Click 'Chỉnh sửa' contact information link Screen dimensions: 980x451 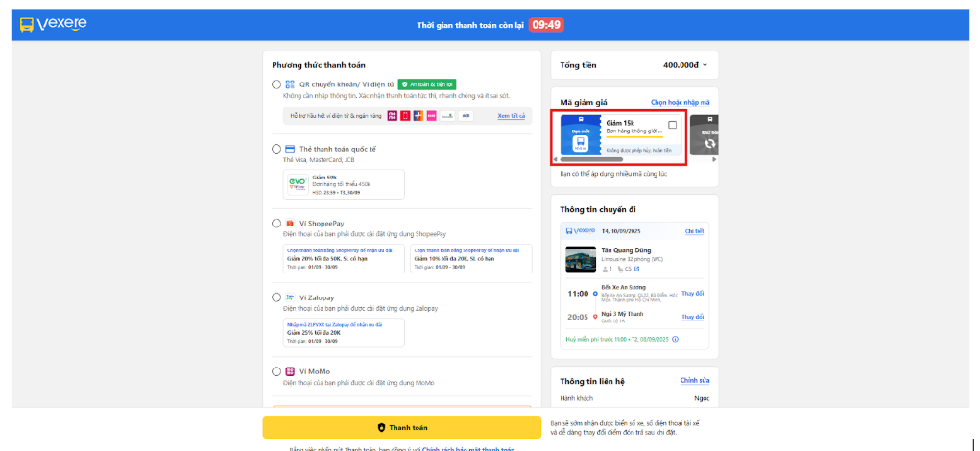(x=694, y=380)
